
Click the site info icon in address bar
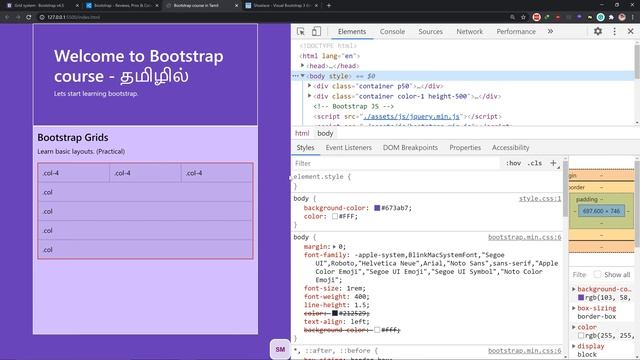42,17
